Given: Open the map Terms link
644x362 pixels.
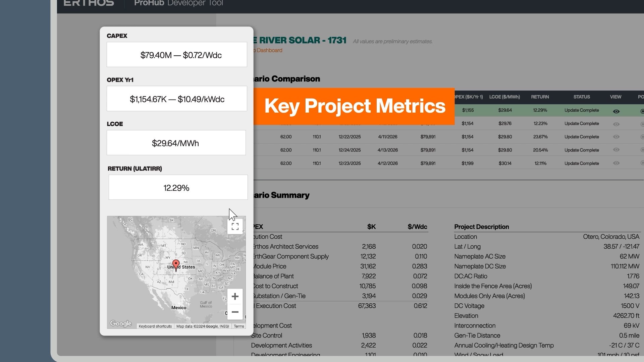Looking at the screenshot, I should [239, 326].
